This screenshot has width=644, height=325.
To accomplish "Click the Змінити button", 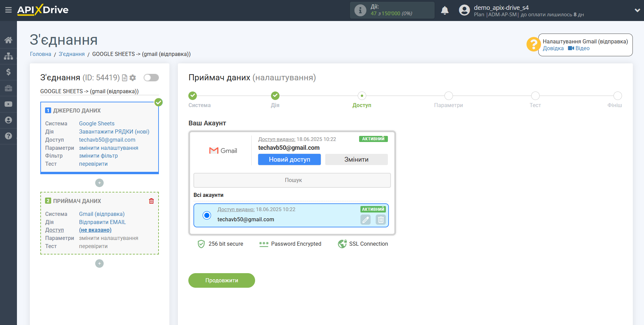I will 356,160.
